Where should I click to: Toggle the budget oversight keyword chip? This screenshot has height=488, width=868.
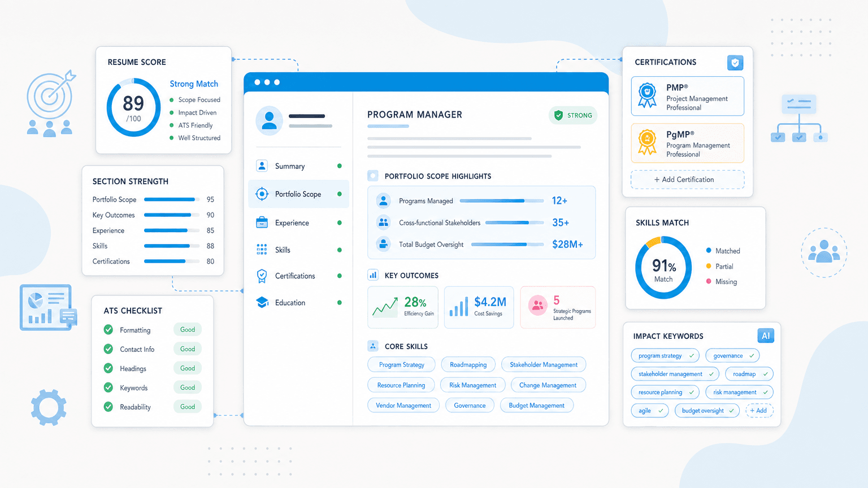[708, 411]
